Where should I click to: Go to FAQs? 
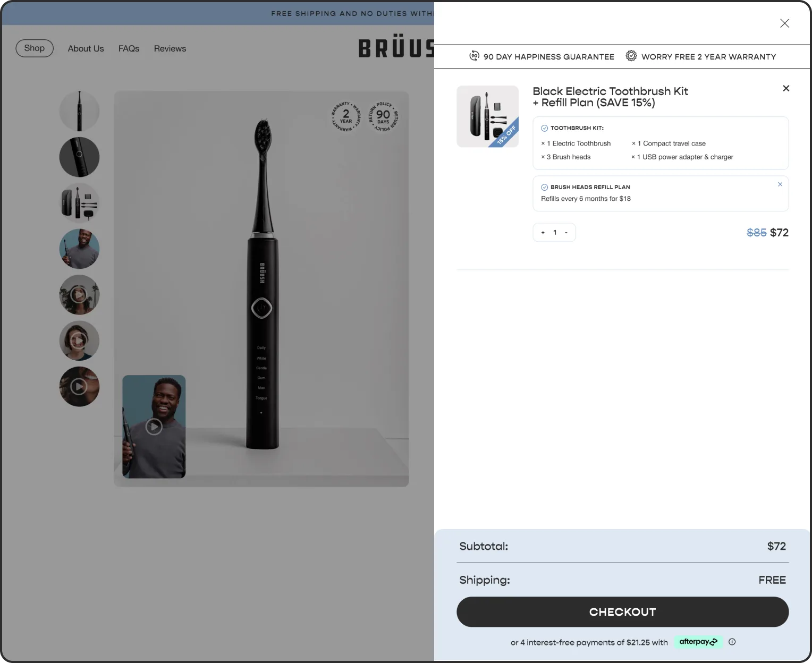[x=129, y=48]
